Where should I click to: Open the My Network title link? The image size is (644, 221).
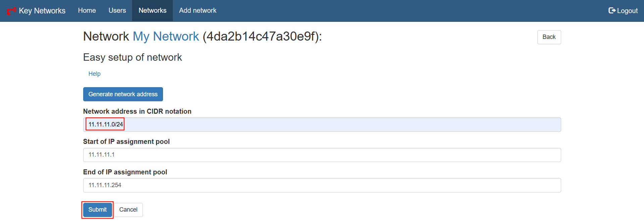point(166,36)
